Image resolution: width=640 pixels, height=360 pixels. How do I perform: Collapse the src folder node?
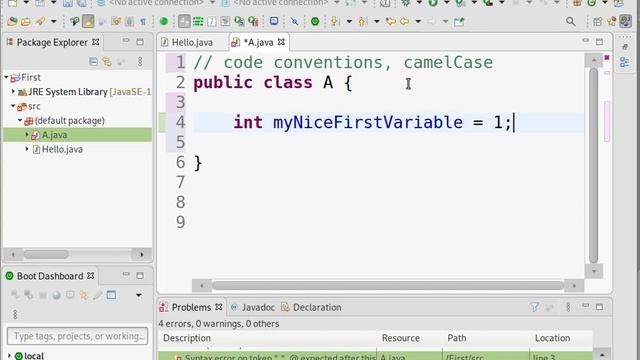(13, 106)
